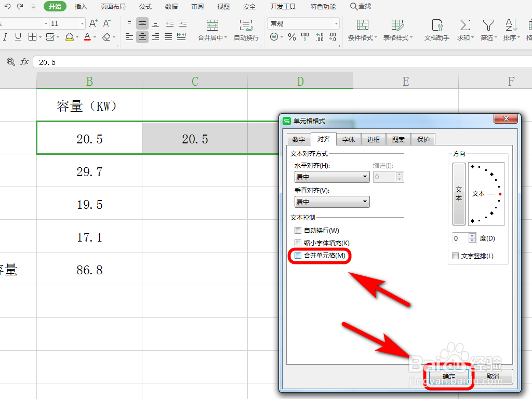The height and width of the screenshot is (399, 532).
Task: Switch to the 数字 tab in dialog
Action: 299,139
